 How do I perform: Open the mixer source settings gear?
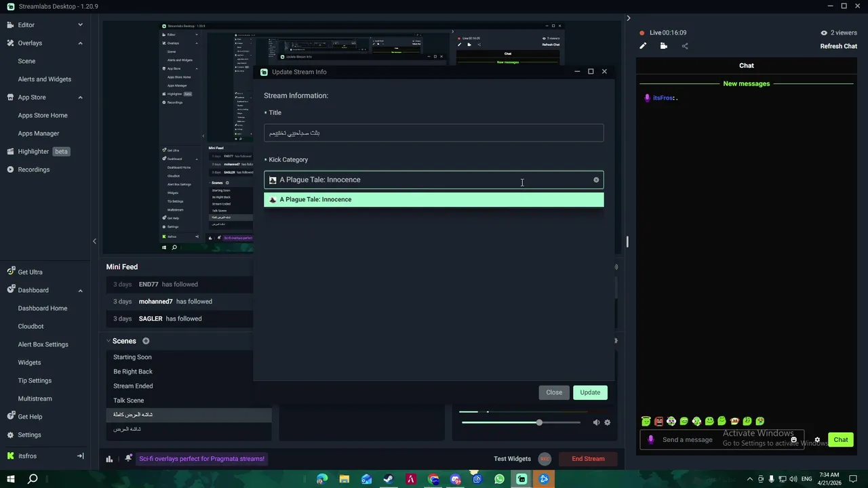tap(607, 422)
